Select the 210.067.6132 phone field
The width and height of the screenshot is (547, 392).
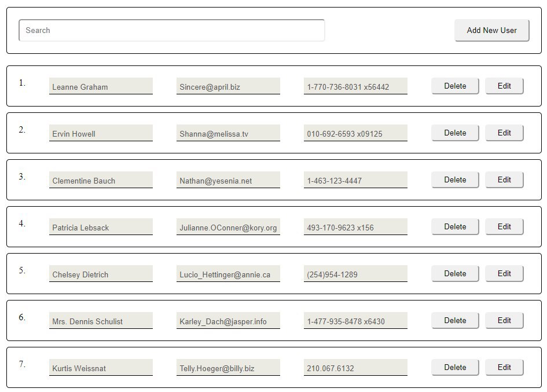(x=355, y=368)
